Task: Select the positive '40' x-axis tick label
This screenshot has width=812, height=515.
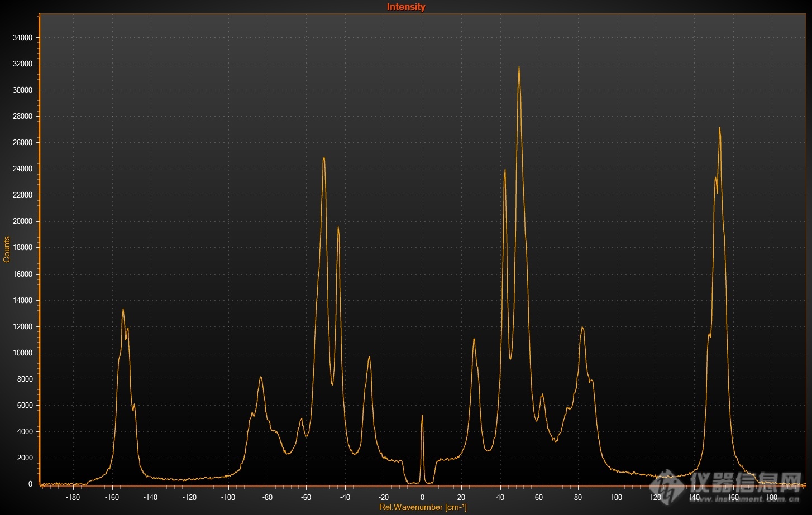Action: point(500,497)
